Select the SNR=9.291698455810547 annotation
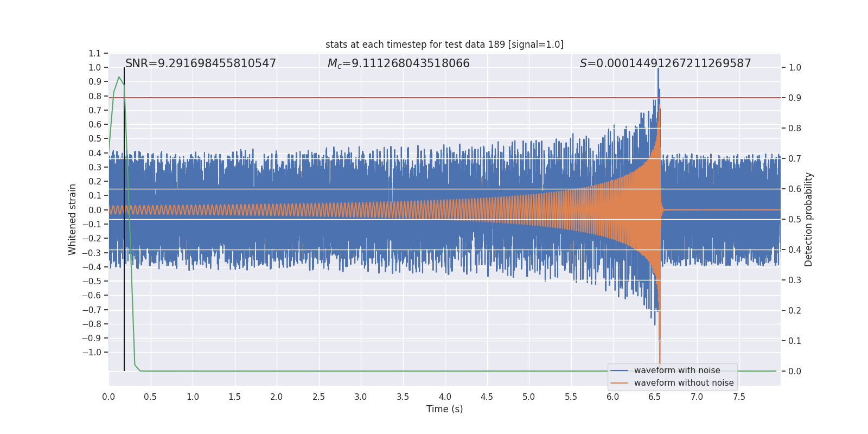Image resolution: width=868 pixels, height=434 pixels. tap(201, 63)
